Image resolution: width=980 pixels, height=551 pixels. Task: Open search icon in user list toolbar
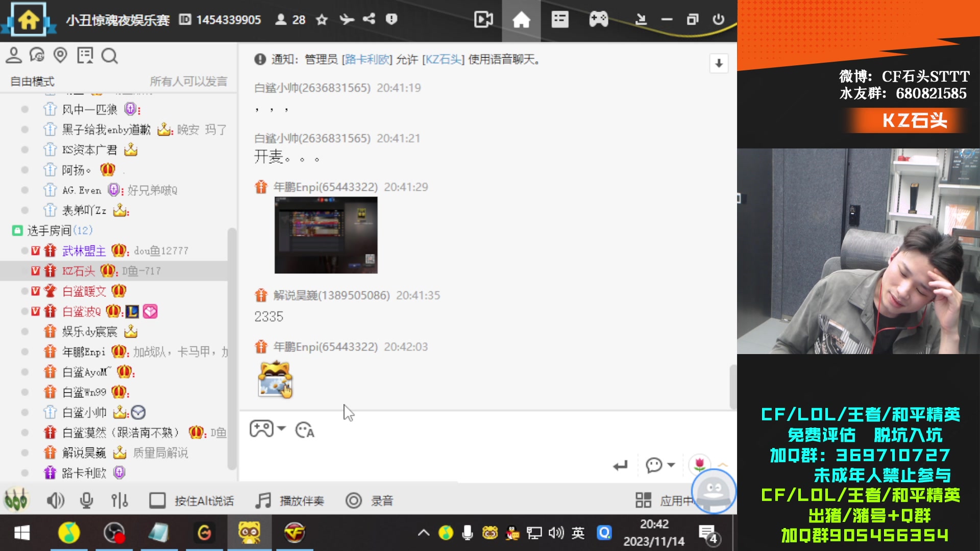point(109,56)
